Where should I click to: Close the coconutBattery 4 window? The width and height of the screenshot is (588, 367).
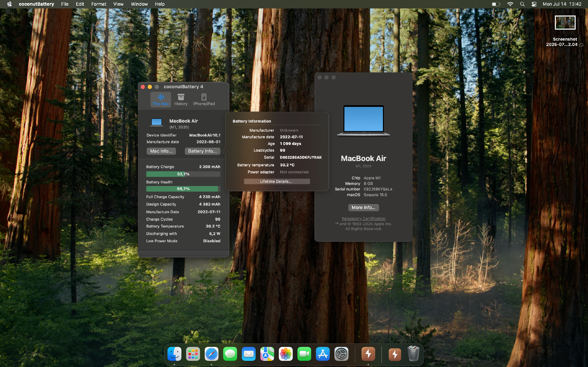[143, 87]
